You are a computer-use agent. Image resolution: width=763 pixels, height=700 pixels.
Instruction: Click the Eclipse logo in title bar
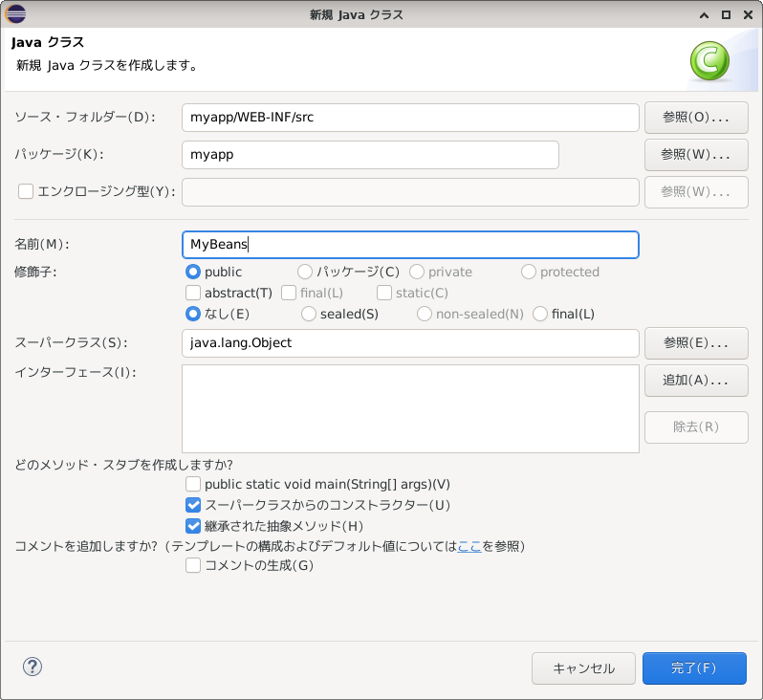point(15,14)
